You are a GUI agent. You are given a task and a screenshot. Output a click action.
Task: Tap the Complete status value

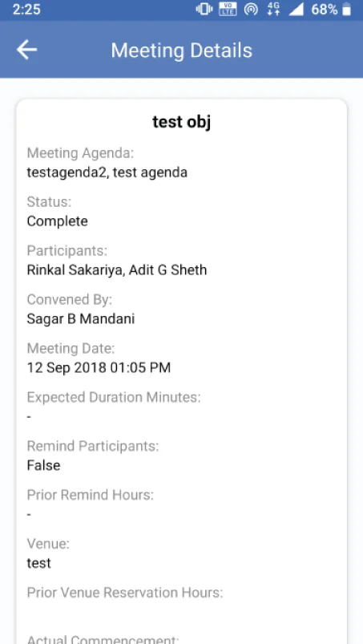[58, 221]
